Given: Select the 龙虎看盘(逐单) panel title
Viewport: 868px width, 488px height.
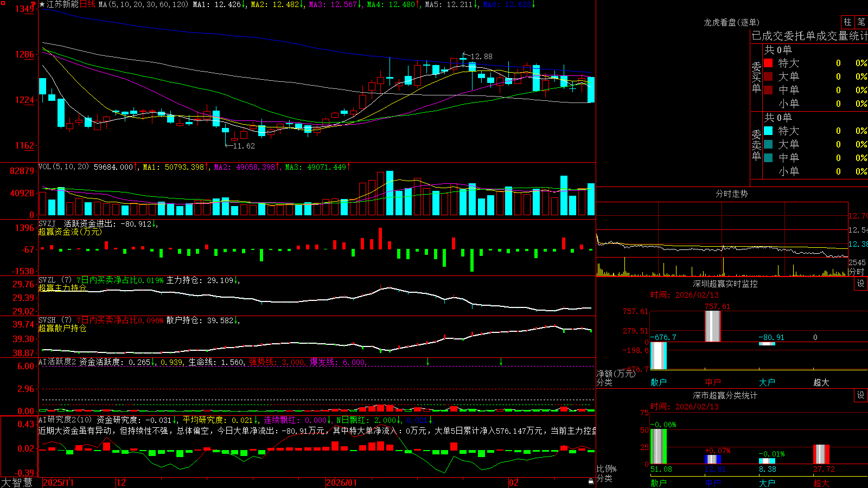Looking at the screenshot, I should (x=731, y=22).
